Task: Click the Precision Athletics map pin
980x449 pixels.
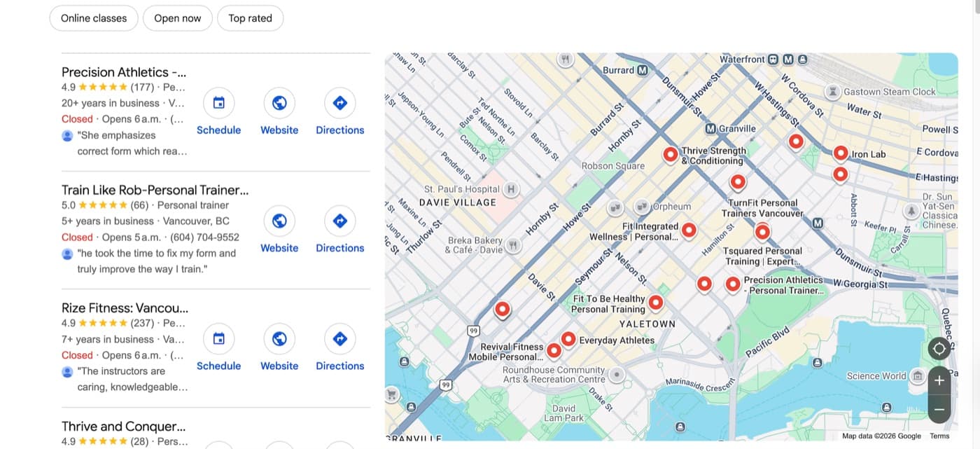Action: click(733, 284)
